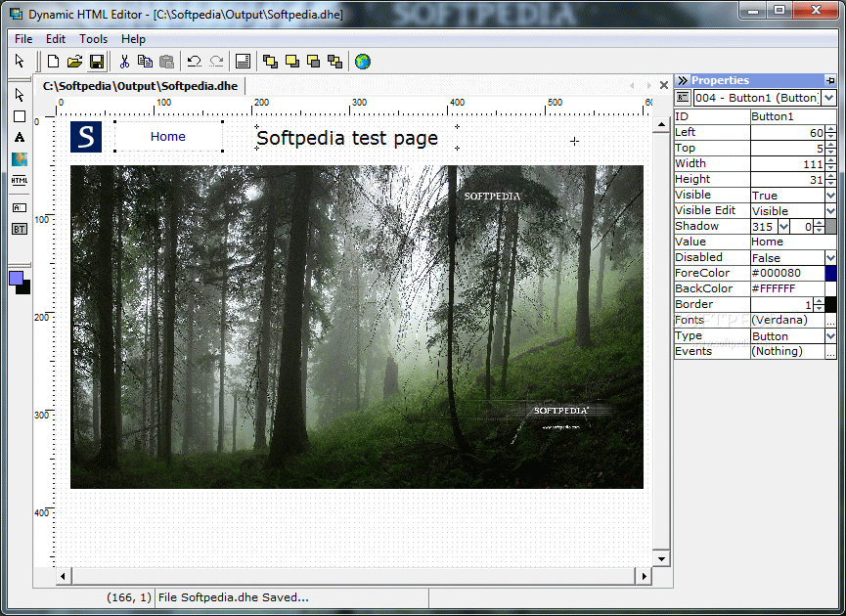This screenshot has width=846, height=616.
Task: Click the Value field containing Home
Action: click(793, 242)
